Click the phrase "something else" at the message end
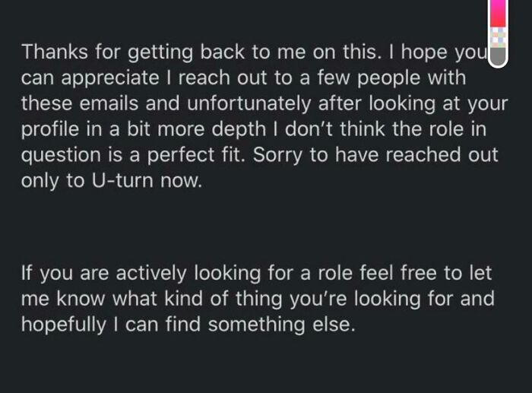 click(280, 325)
